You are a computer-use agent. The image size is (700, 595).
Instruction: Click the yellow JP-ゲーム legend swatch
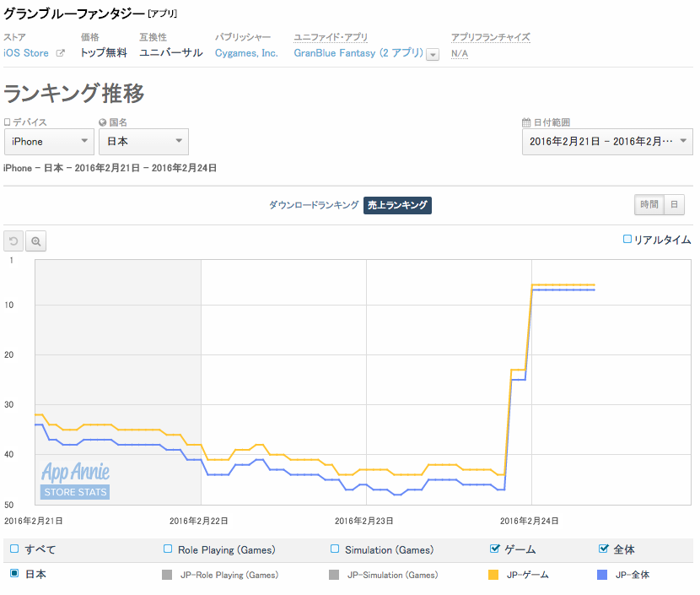tap(493, 575)
